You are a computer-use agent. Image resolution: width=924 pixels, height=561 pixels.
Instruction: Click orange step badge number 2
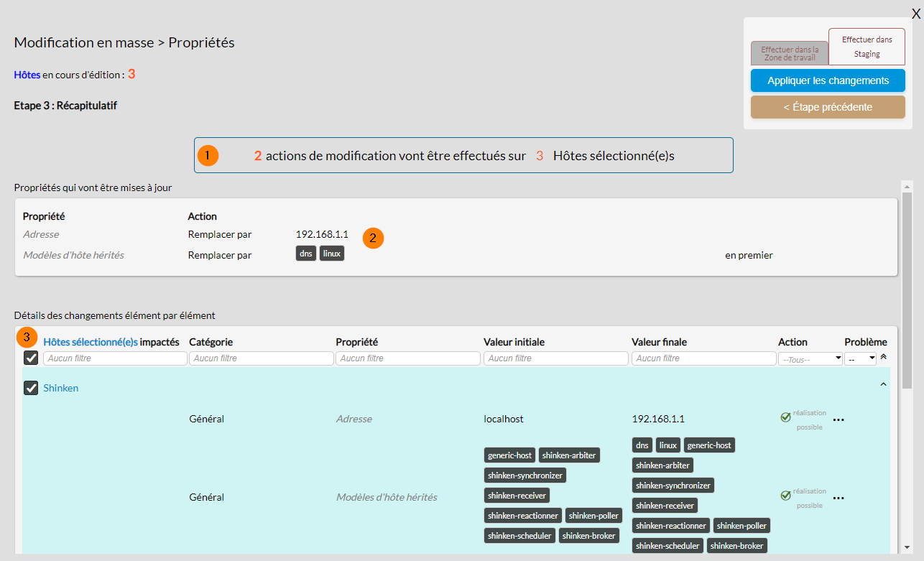click(x=373, y=238)
